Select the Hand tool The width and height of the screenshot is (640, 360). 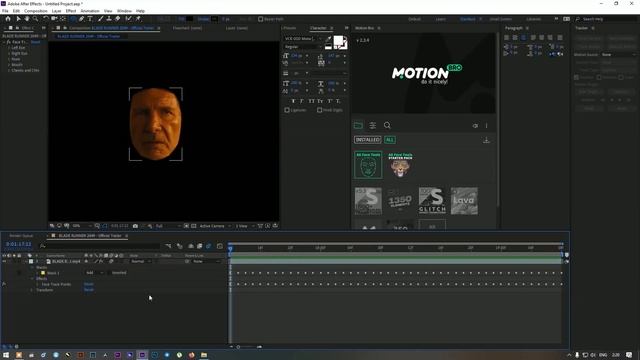pyautogui.click(x=27, y=19)
